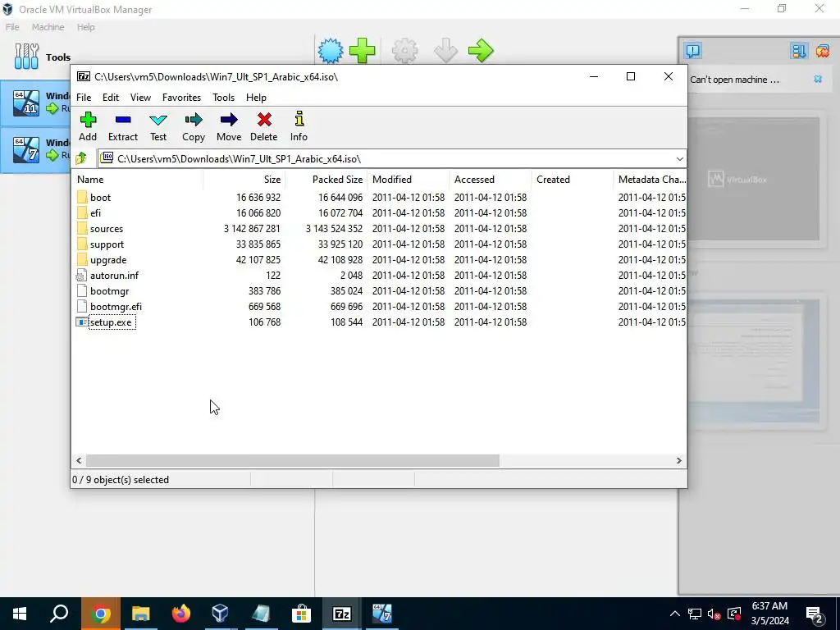Select the efi folder icon
The image size is (840, 630).
(x=81, y=212)
